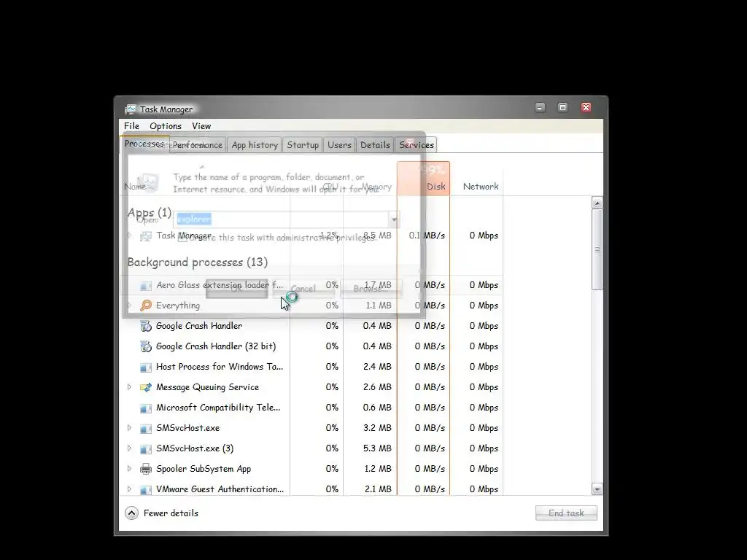Expand the SMSvcHost.exe process group
The image size is (747, 560).
(x=129, y=427)
